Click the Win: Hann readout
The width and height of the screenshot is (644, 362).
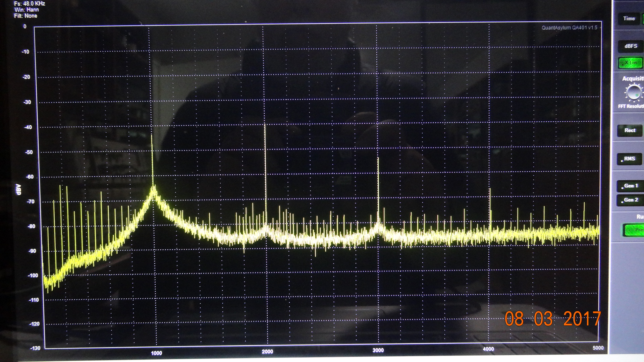(26, 10)
